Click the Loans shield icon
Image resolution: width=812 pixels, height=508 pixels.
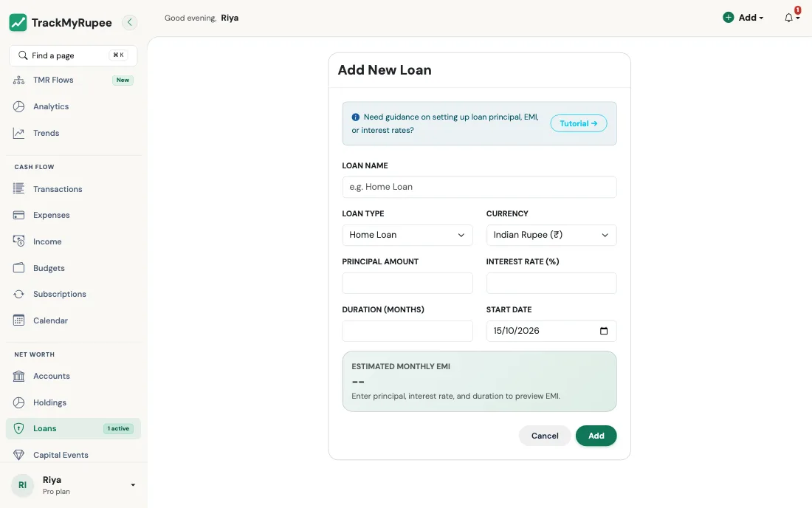tap(18, 428)
